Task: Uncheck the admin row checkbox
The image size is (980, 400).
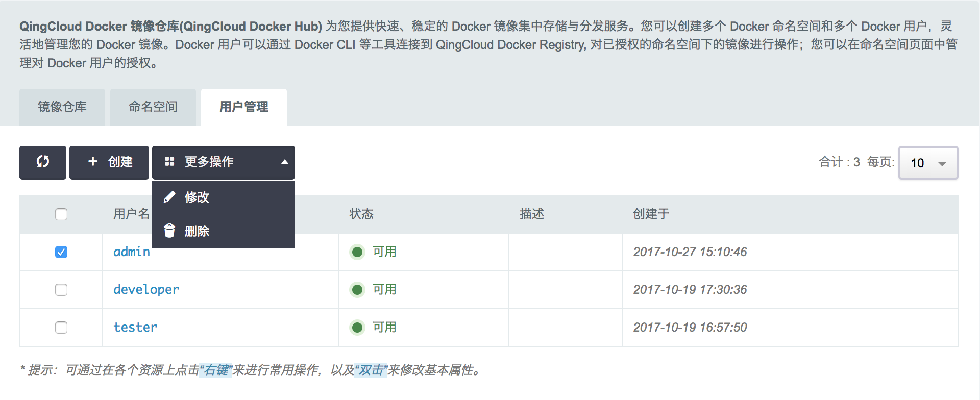Action: point(61,252)
